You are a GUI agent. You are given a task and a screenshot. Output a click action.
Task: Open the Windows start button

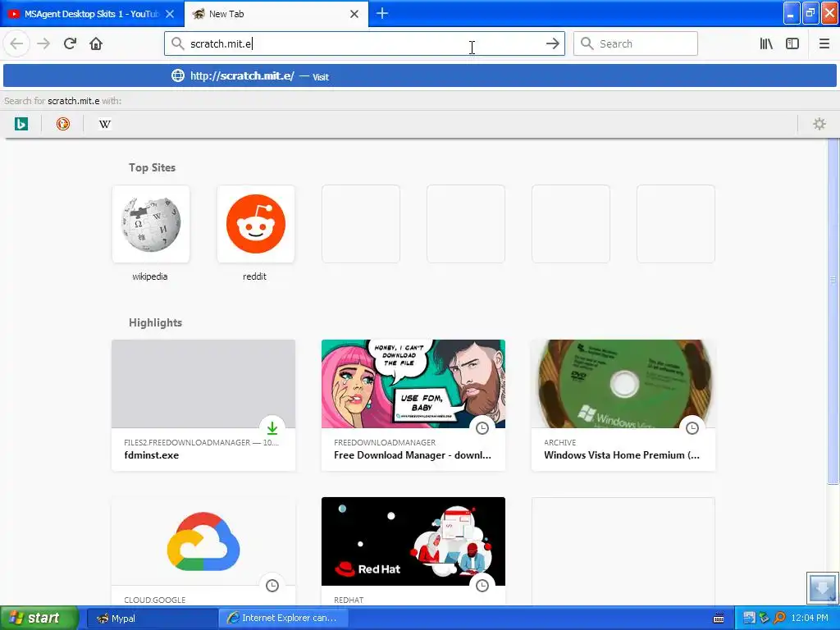click(39, 619)
